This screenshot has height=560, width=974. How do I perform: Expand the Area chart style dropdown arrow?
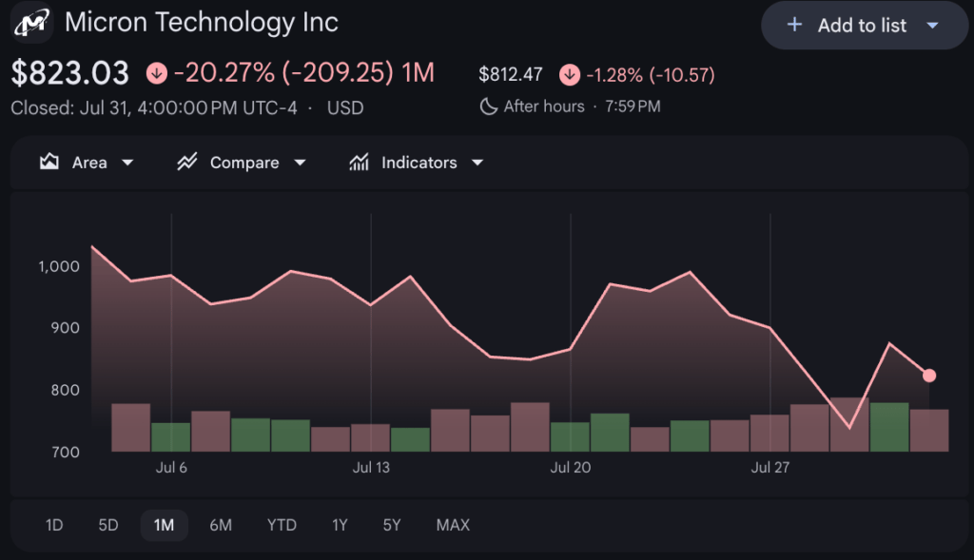point(127,163)
